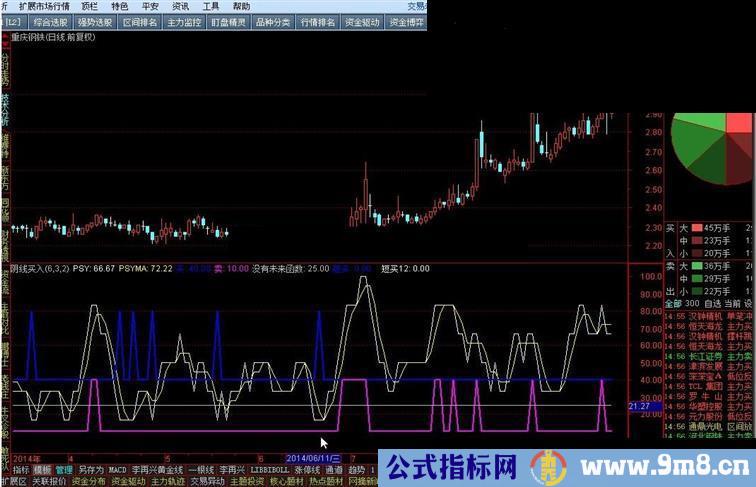Screen dimensions: 756x487
Task: Open the 关联报价 bottom tab
Action: coord(50,481)
